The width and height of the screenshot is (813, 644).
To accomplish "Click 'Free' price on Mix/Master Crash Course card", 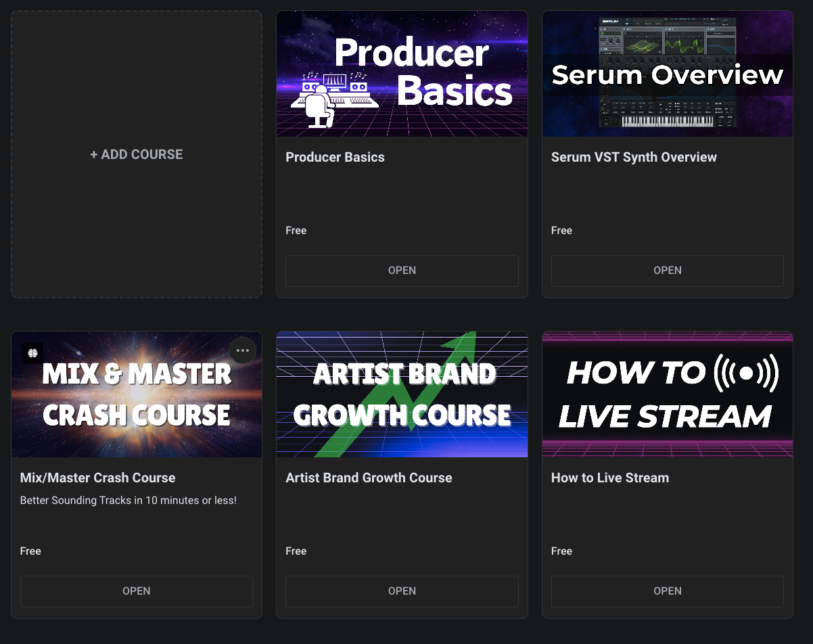I will (30, 551).
